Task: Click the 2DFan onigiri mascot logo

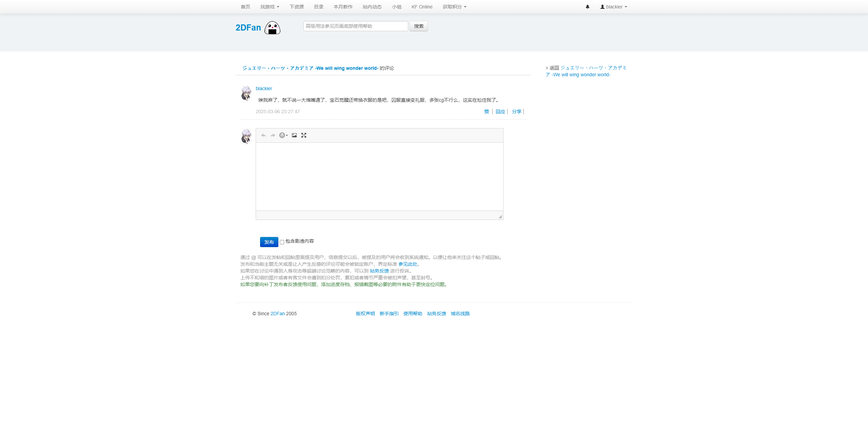Action: [272, 28]
